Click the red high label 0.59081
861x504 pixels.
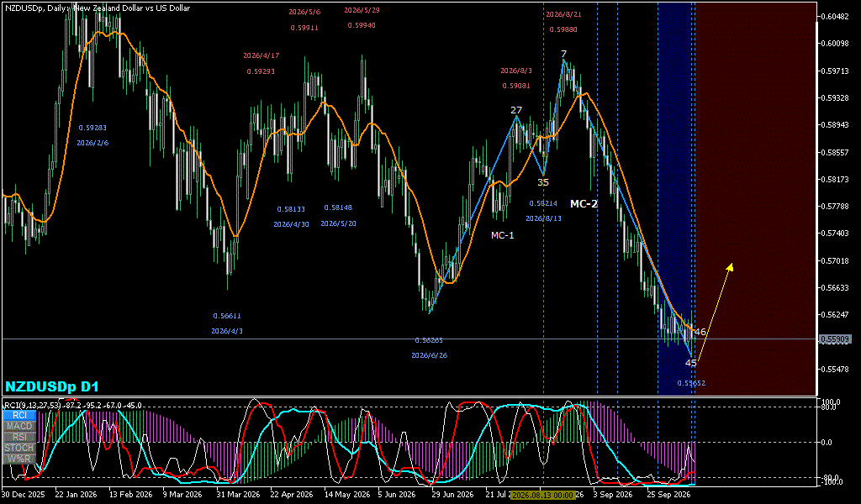click(516, 86)
